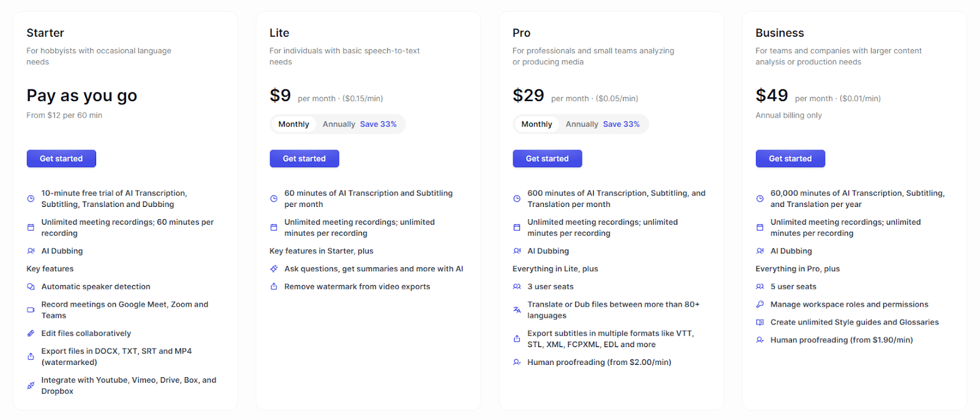Select Monthly billing for Pro plan
The image size is (980, 420).
pos(537,124)
